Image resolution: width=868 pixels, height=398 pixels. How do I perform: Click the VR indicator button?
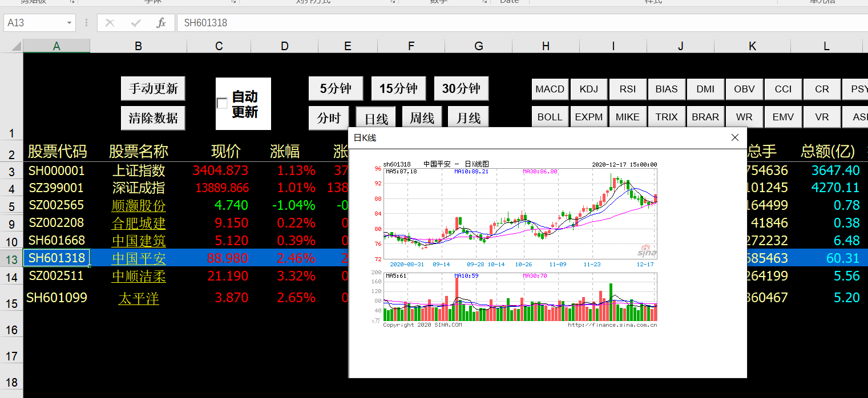point(822,117)
